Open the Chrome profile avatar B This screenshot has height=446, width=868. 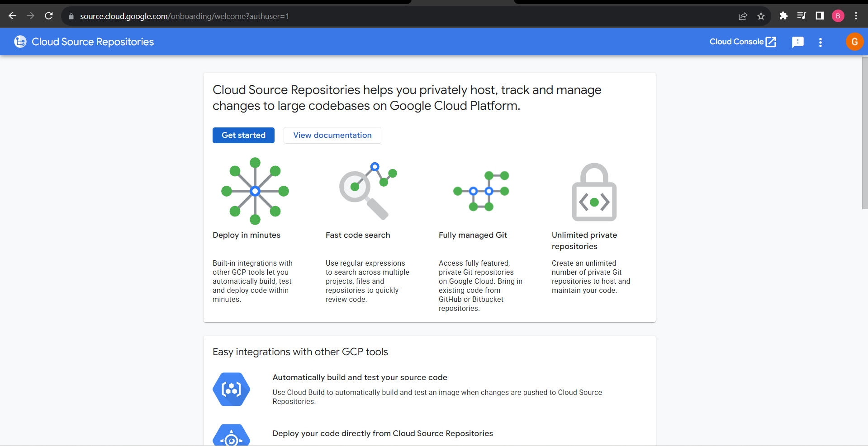(838, 16)
